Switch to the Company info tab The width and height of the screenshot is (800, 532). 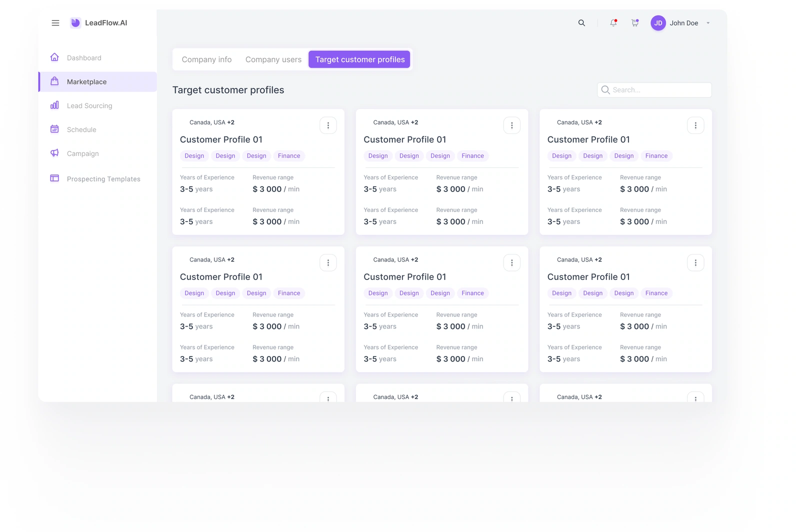point(206,59)
